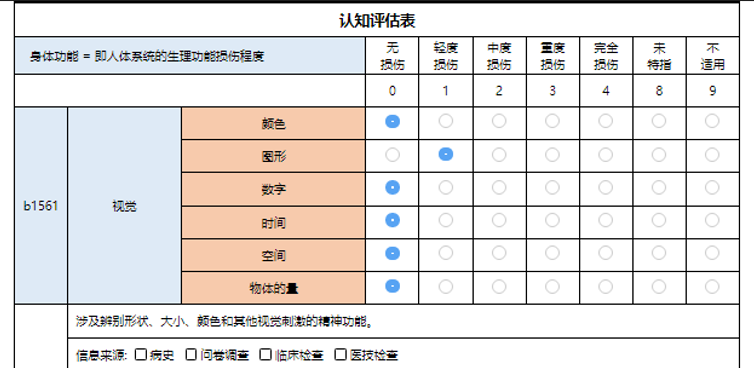Screen dimensions: 754x368
Task: Click the b1561 code cell
Action: (41, 206)
